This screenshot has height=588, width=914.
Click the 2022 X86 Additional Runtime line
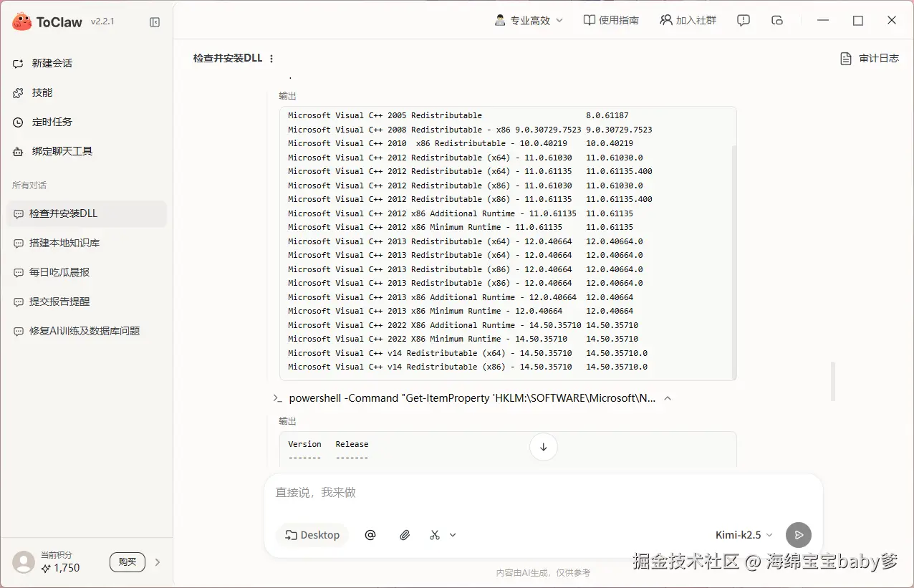tap(463, 325)
